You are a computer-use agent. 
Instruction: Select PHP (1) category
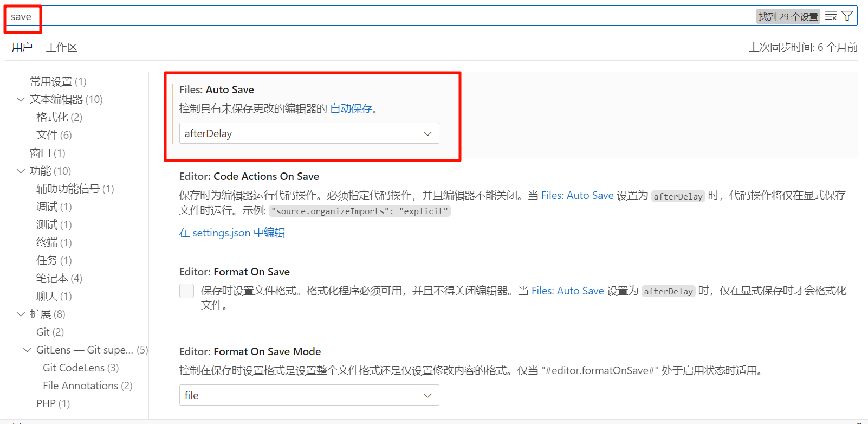click(x=53, y=403)
